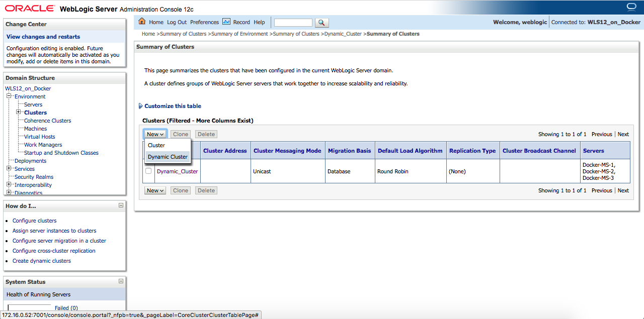Open Security Realms in the tree
This screenshot has width=644, height=319.
(34, 177)
